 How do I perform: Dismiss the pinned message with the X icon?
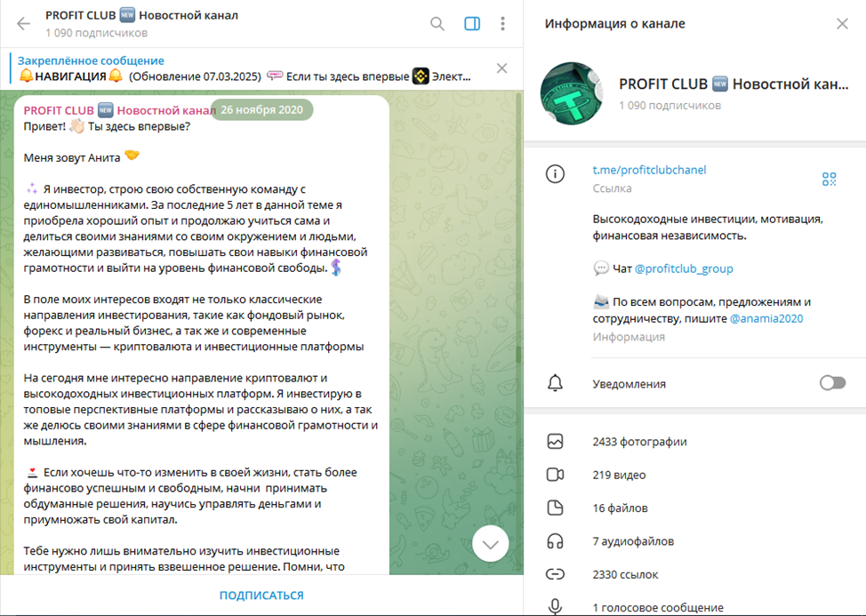pos(501,68)
